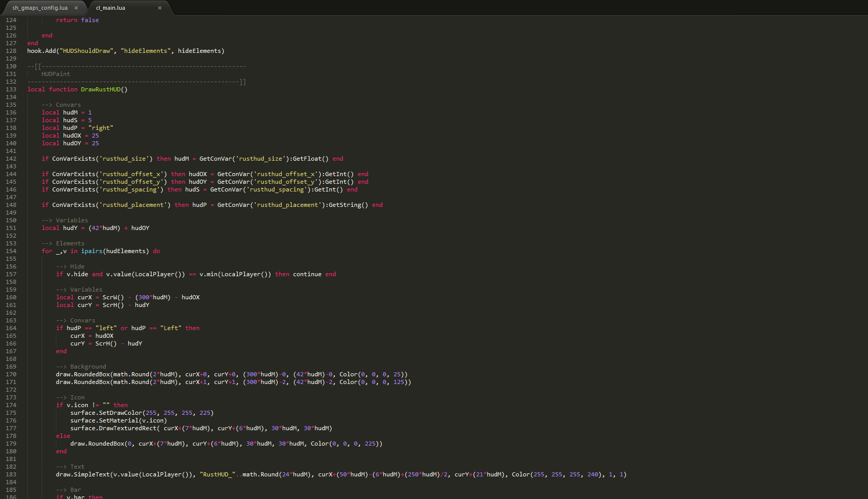868x499 pixels.
Task: Click surface.SetMaterial(v.icon) line
Action: (119, 420)
